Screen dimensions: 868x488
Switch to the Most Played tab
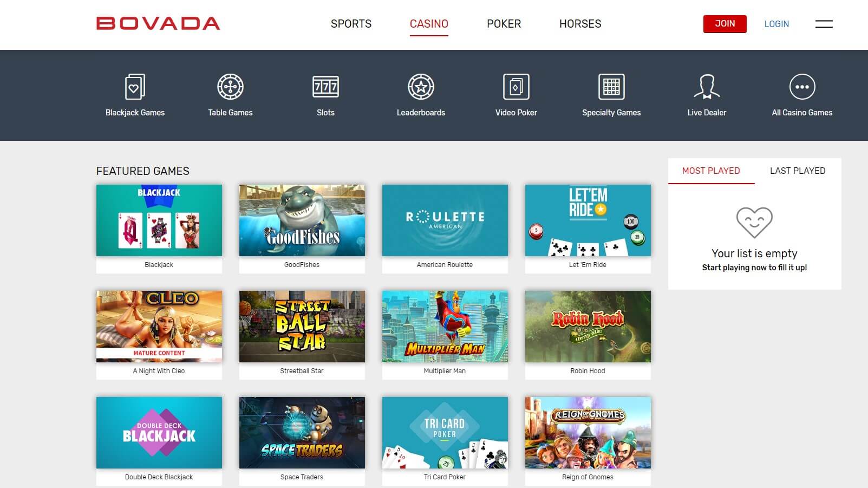click(x=711, y=171)
